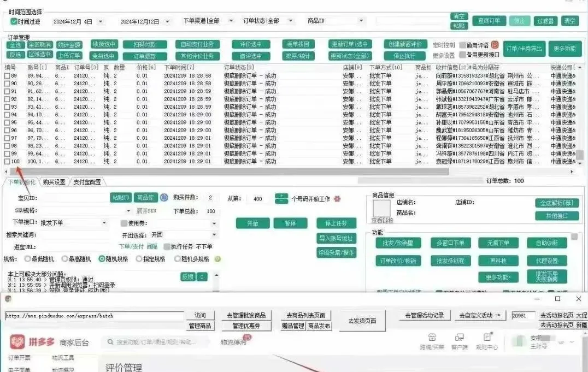This screenshot has width=588, height=372.
Task: Click the 查询订单 button
Action: pyautogui.click(x=489, y=21)
